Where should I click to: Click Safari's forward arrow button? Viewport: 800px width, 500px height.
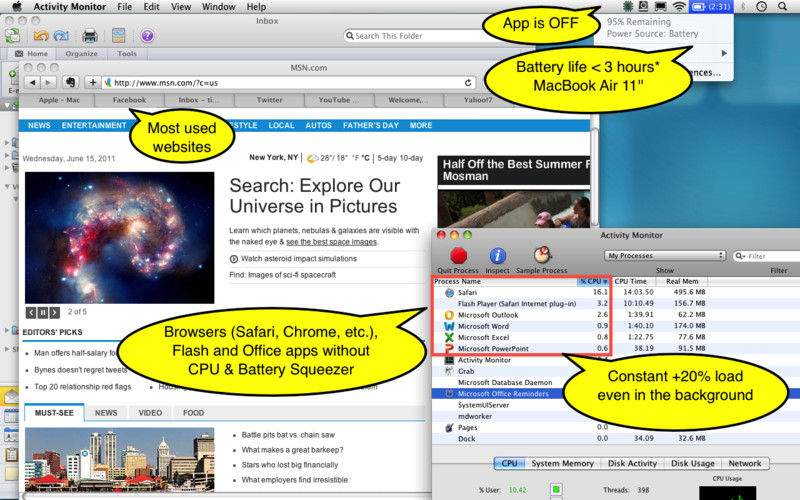click(x=48, y=82)
